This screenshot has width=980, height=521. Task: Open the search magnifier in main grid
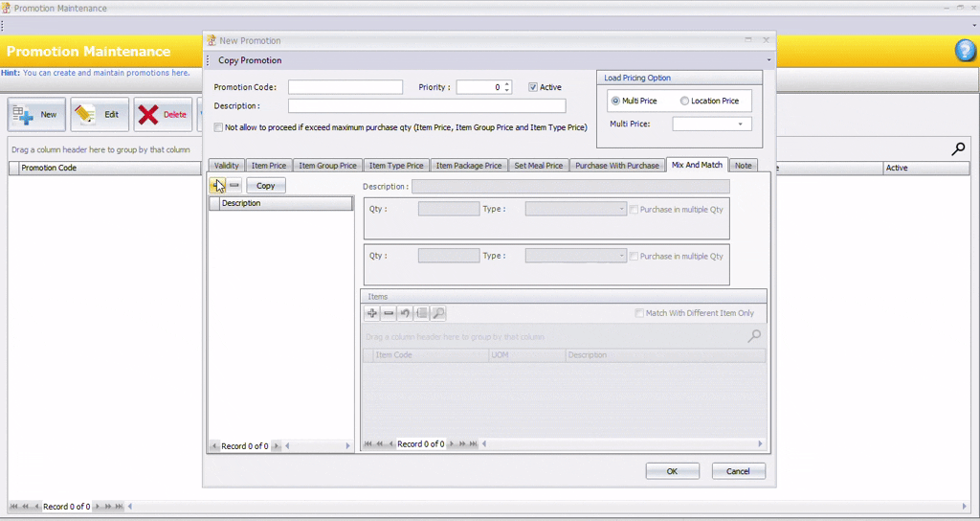(x=958, y=149)
